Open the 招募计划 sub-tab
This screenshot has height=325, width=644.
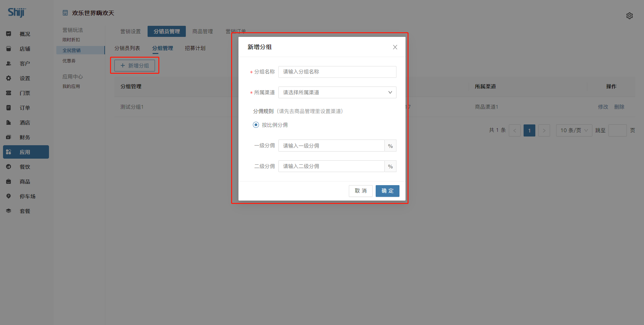click(195, 48)
